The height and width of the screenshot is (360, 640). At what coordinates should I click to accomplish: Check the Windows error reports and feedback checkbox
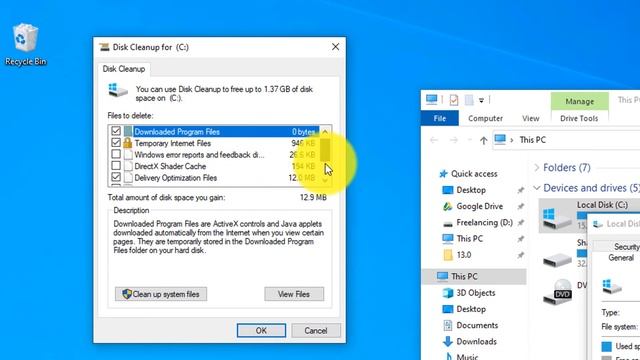(116, 154)
